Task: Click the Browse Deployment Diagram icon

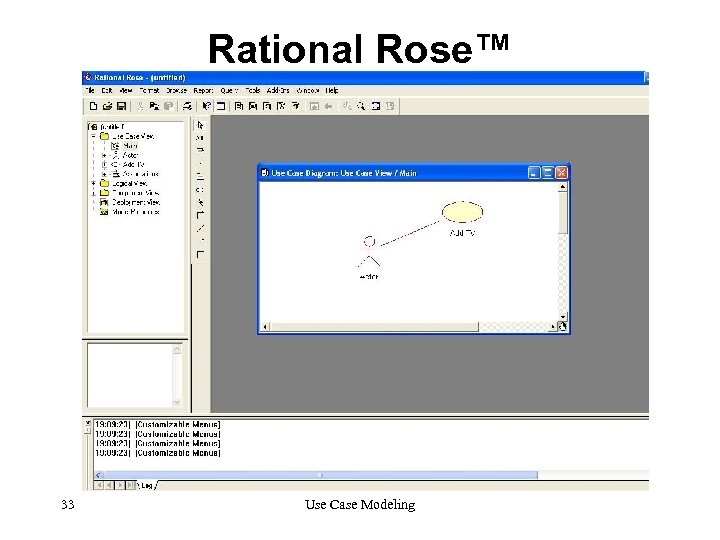Action: [x=296, y=106]
